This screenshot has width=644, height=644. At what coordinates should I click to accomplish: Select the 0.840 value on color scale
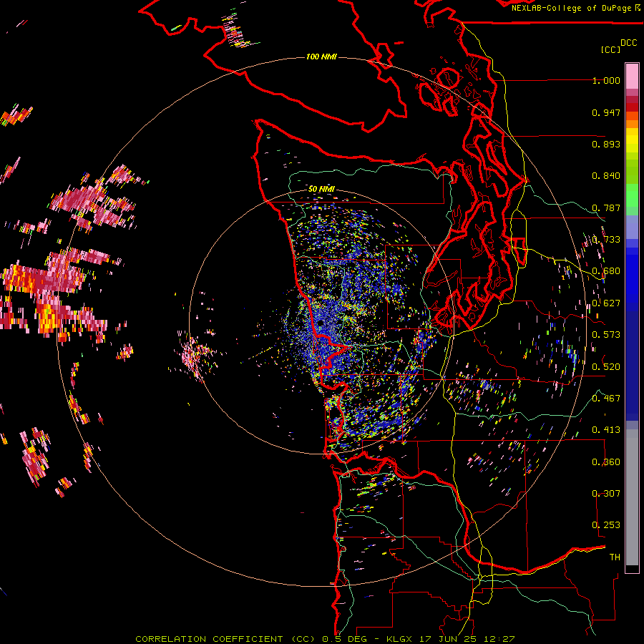coord(606,176)
